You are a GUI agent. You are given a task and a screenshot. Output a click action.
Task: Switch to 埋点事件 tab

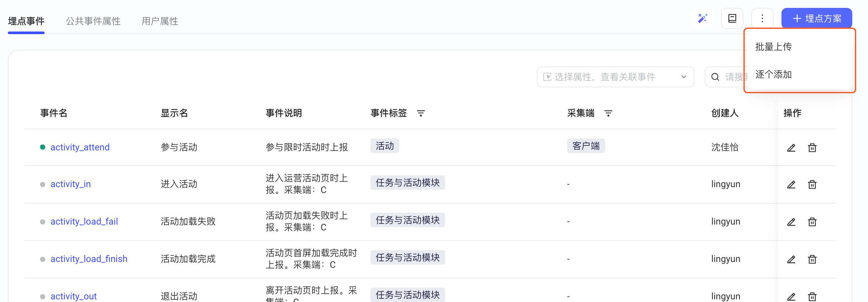(26, 21)
